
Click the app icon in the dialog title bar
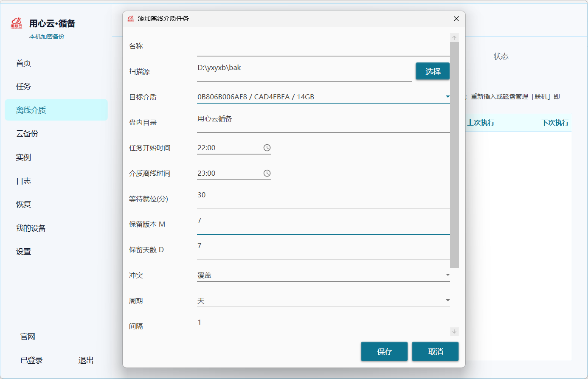pyautogui.click(x=131, y=19)
